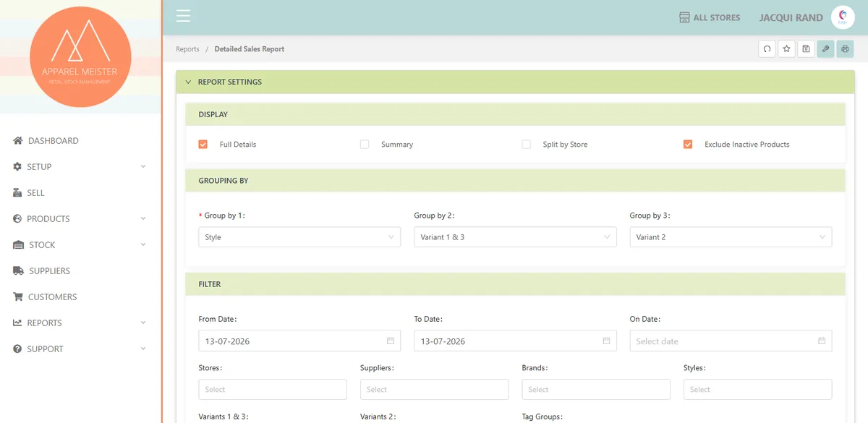Click the store icon beside ALL STORES
This screenshot has width=868, height=423.
[x=684, y=17]
